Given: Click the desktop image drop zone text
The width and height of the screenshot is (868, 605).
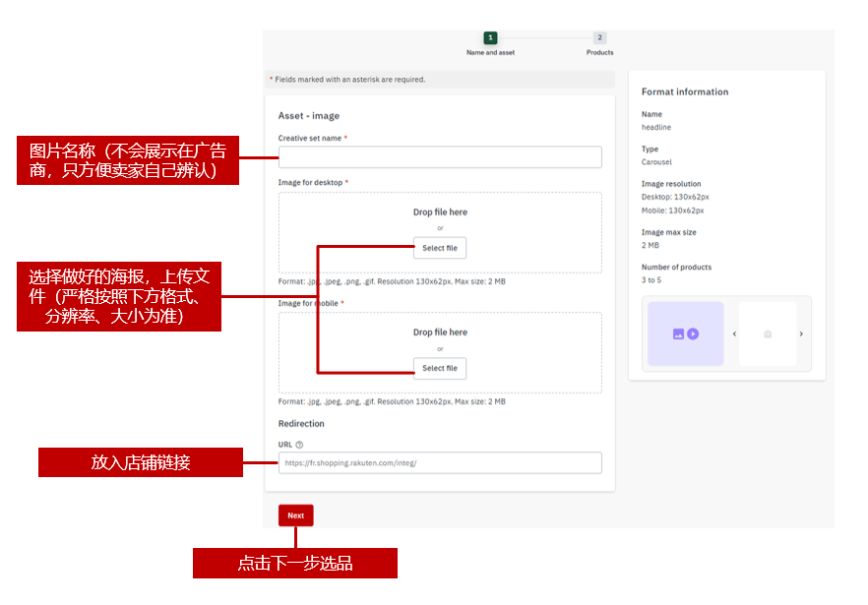Looking at the screenshot, I should coord(440,212).
